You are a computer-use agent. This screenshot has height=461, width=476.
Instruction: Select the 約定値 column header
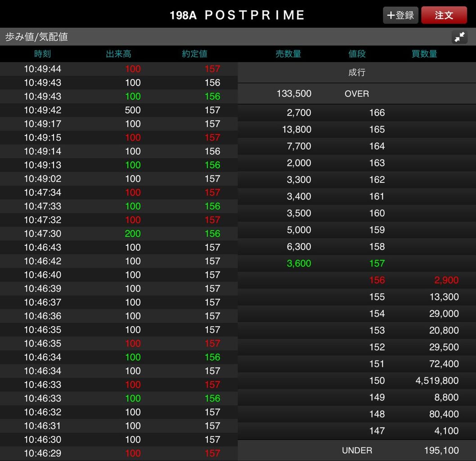click(x=195, y=54)
